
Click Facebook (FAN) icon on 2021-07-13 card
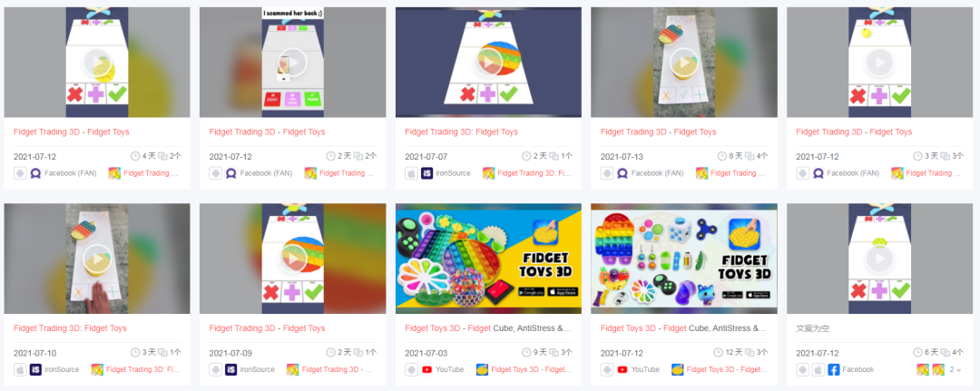(623, 173)
